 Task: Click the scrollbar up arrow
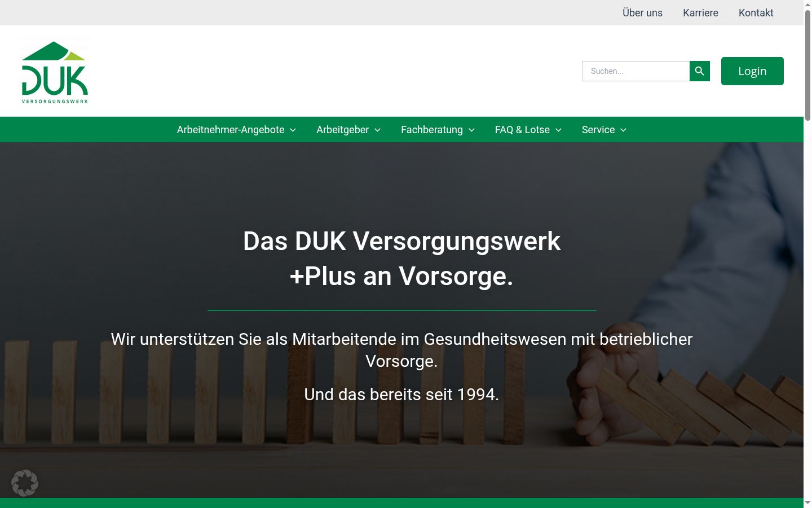pyautogui.click(x=807, y=4)
